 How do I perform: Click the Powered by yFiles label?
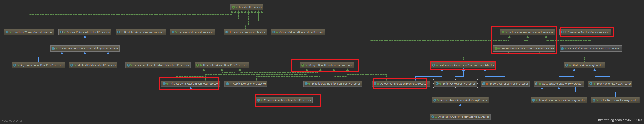12,120
